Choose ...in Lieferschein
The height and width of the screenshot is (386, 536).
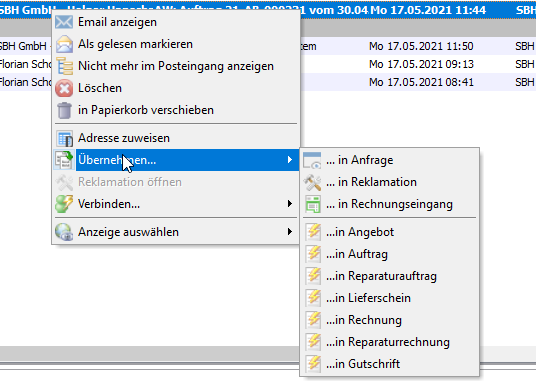(x=390, y=298)
